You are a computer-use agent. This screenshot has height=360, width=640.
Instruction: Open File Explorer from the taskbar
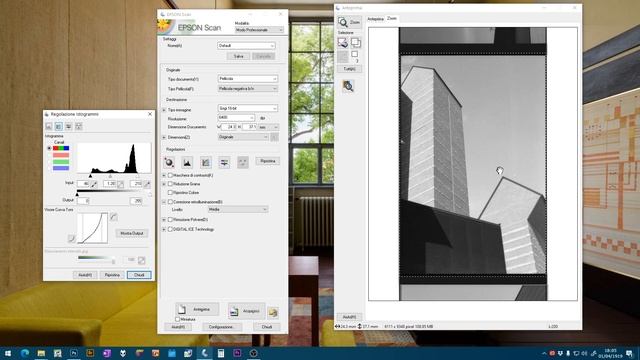(41, 353)
